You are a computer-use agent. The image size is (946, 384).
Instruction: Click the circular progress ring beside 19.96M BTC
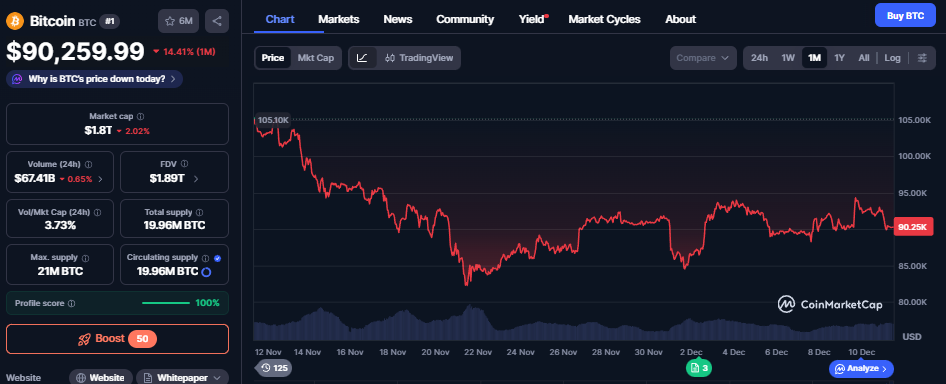[206, 272]
